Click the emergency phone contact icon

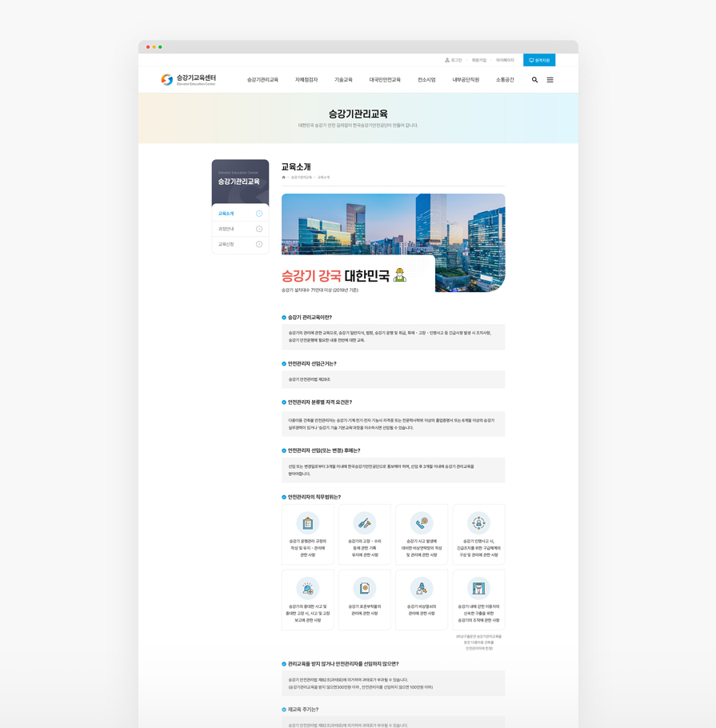422,523
